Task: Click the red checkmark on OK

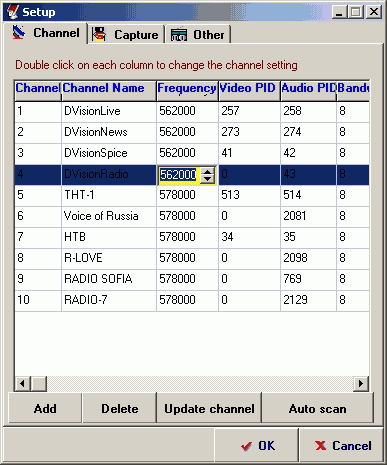Action: 246,446
